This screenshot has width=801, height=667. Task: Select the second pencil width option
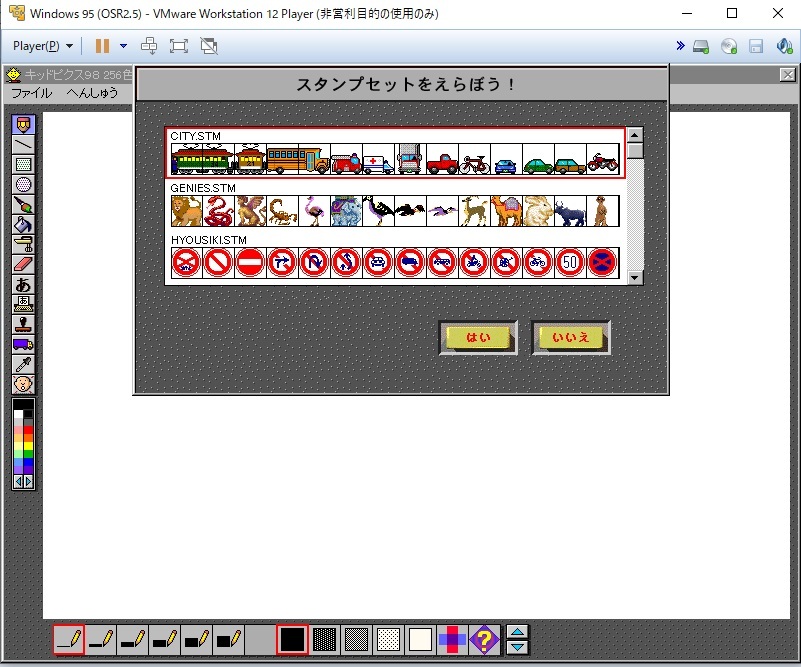[x=101, y=639]
